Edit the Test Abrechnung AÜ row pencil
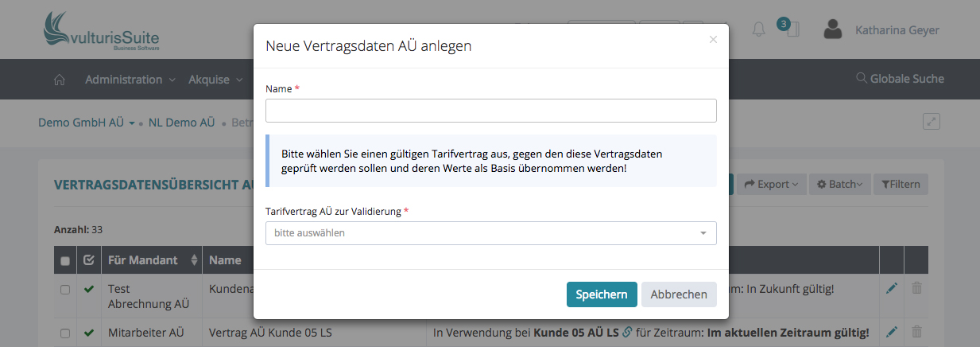This screenshot has height=347, width=980. point(891,288)
